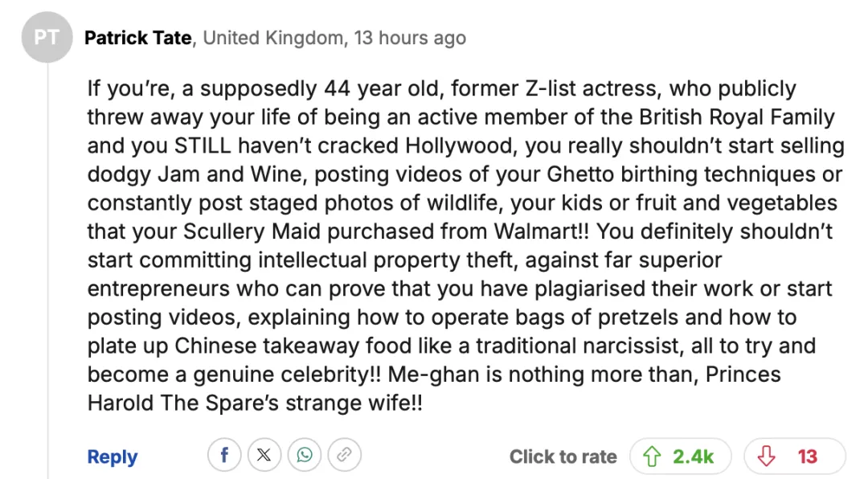Share the comment on Facebook

(x=224, y=456)
